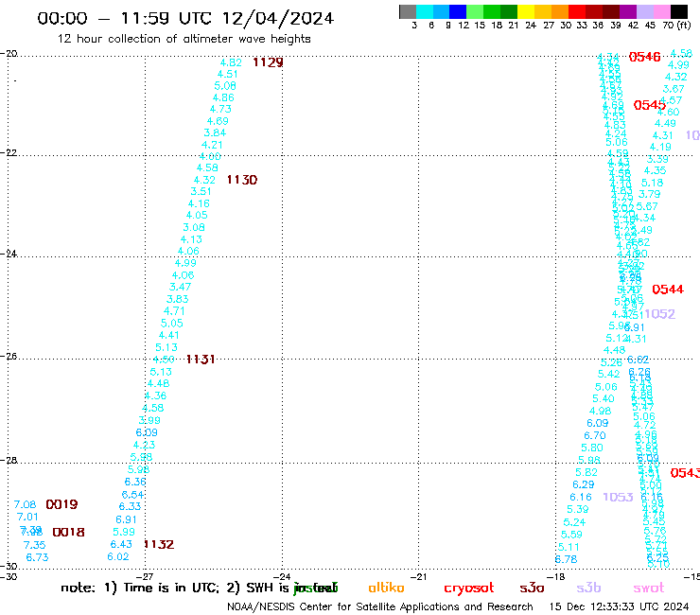700x615 pixels.
Task: Click the s3a time label 1130
Action: (x=242, y=180)
